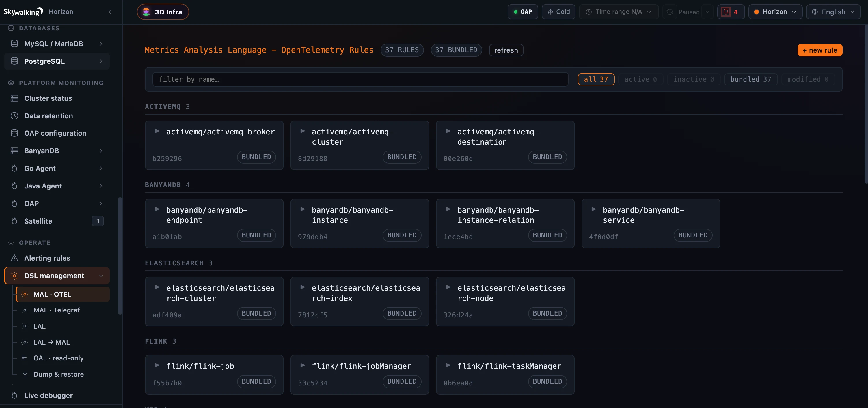Click the 3D Infra layered stack icon
The image size is (868, 408).
tap(146, 12)
